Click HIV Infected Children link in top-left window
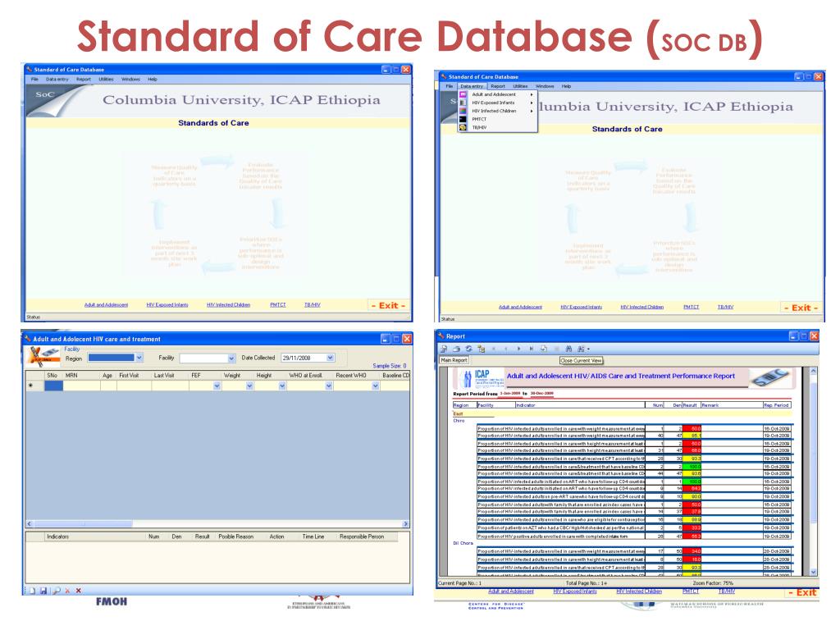Image resolution: width=840 pixels, height=630 pixels. (x=228, y=305)
